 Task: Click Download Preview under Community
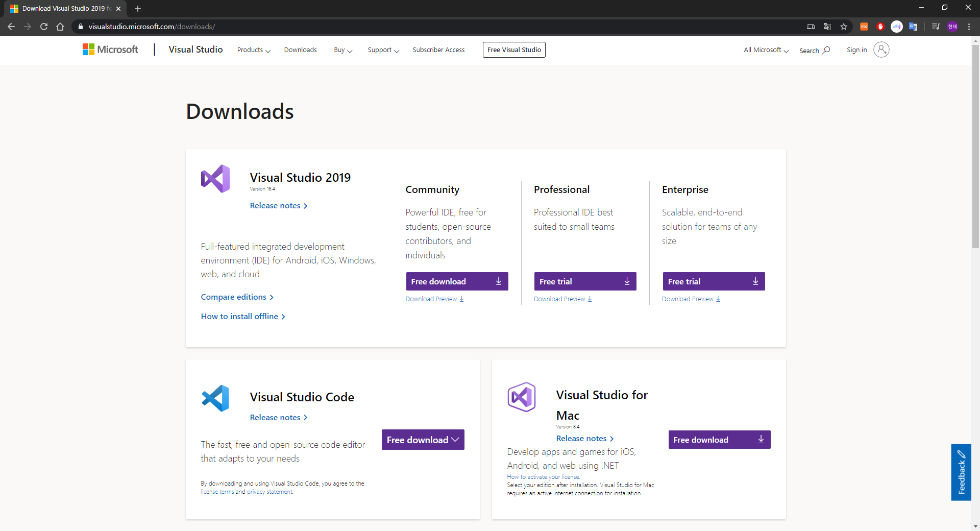click(x=435, y=299)
